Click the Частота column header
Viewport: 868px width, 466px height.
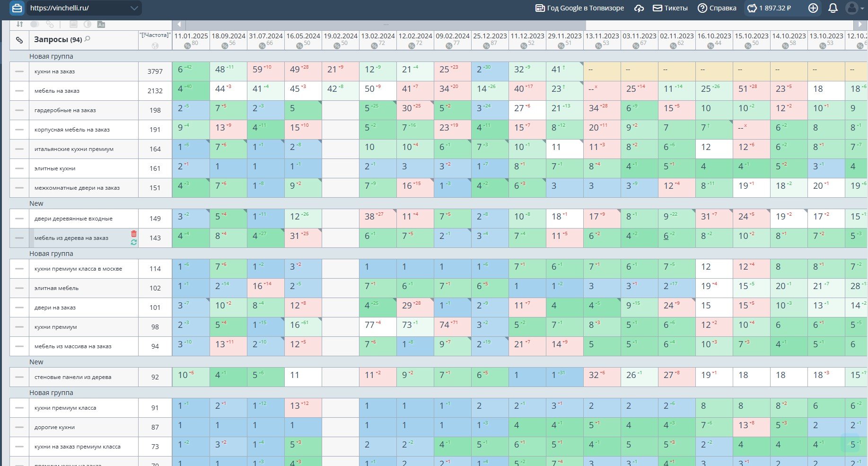(x=155, y=35)
